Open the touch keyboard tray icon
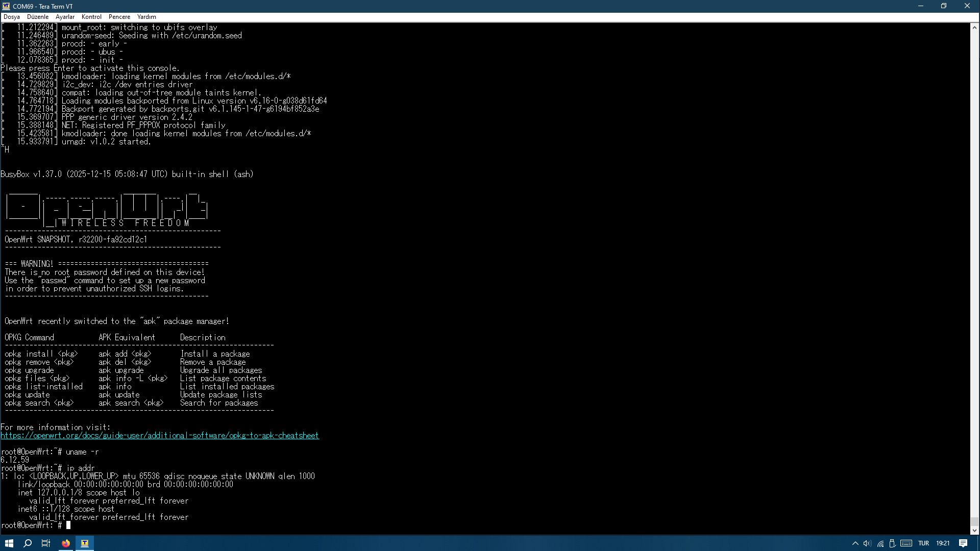980x551 pixels. (906, 543)
